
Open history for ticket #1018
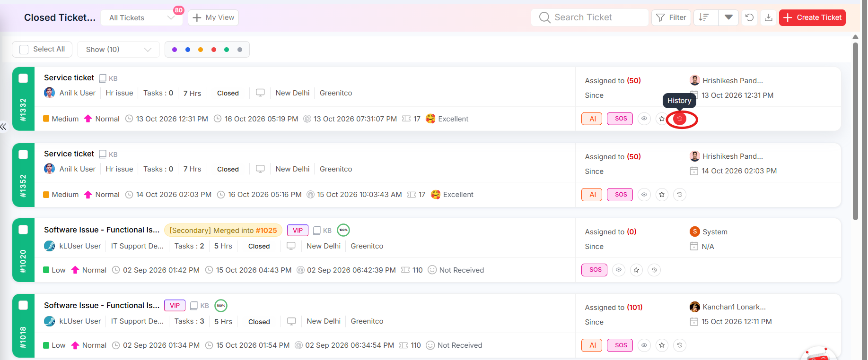[680, 345]
